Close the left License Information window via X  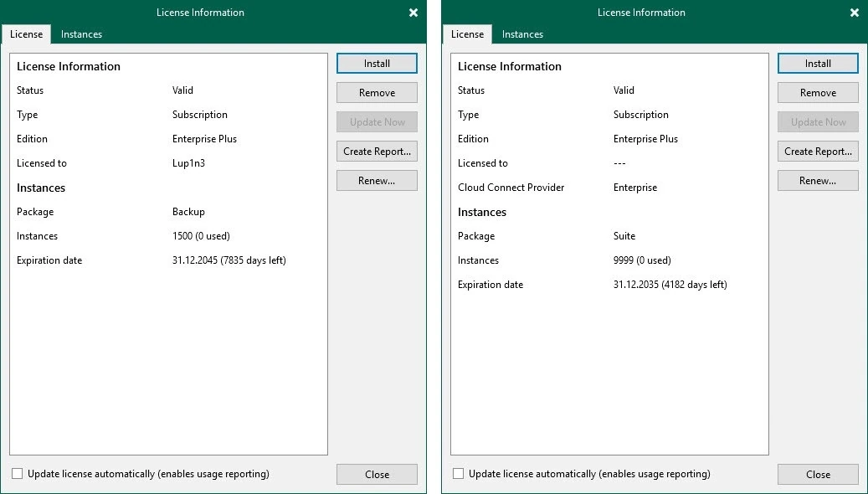(413, 13)
